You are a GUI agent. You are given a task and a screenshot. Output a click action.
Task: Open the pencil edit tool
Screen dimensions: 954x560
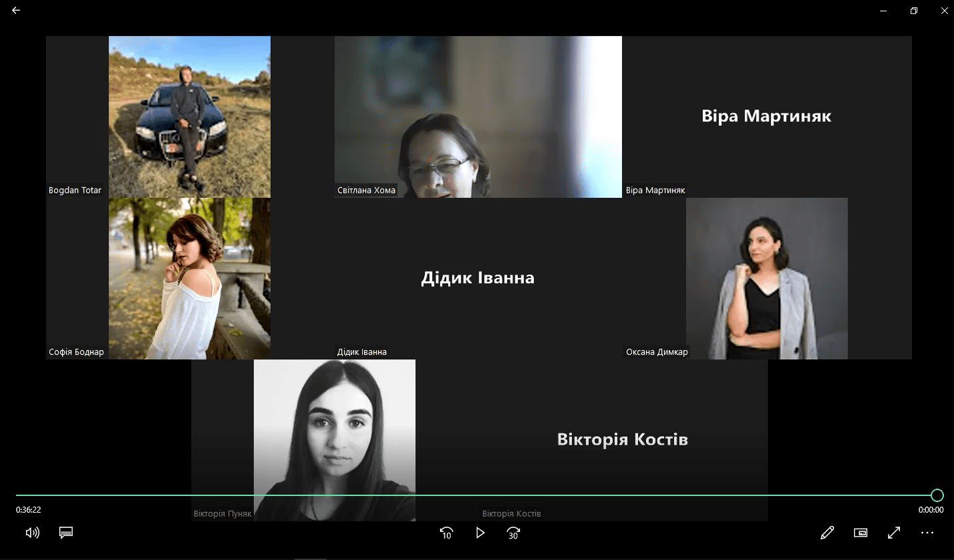click(x=827, y=533)
